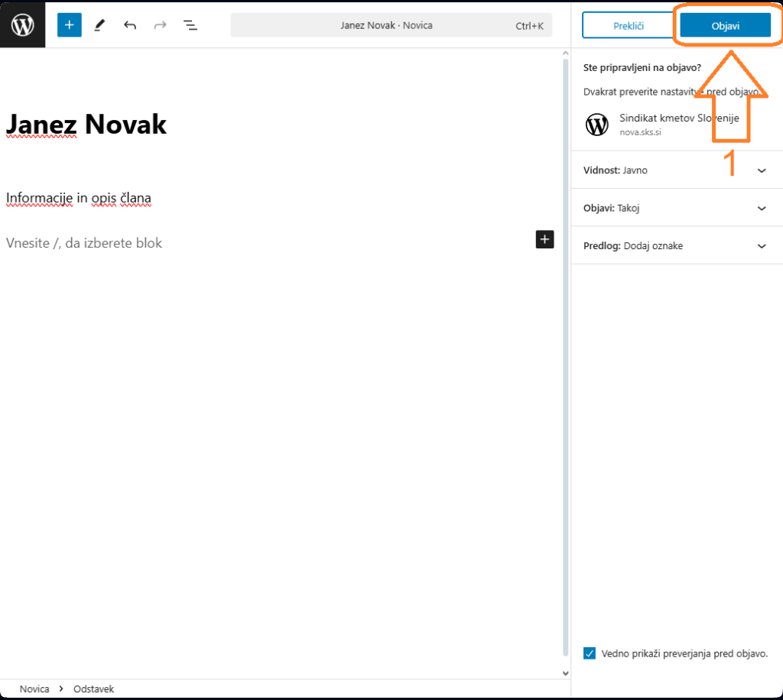Select Odstavek in the bottom breadcrumb
783x700 pixels.
click(x=93, y=689)
